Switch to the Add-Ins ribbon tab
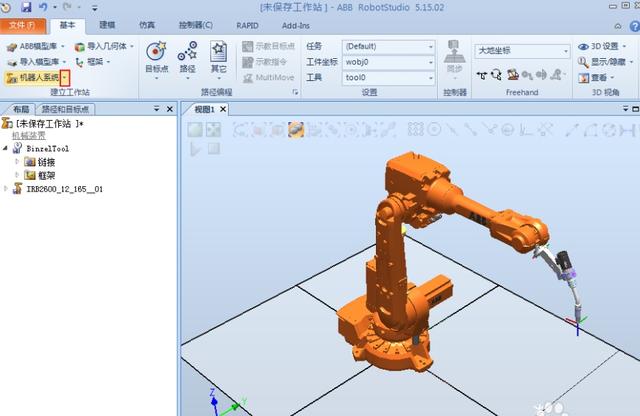Screen dimensions: 640x416 pos(296,25)
